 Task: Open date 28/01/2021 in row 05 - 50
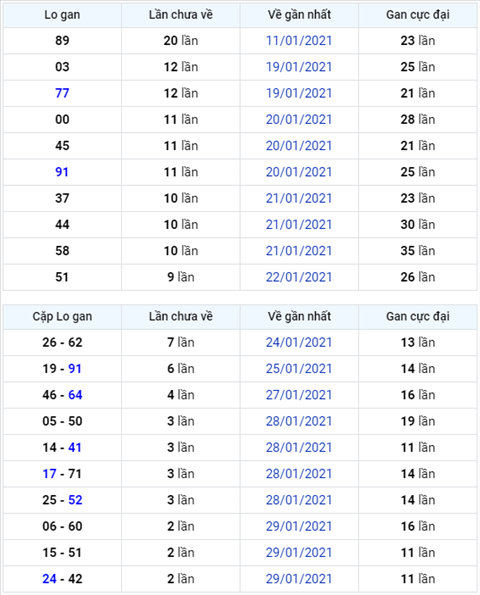[x=299, y=421]
